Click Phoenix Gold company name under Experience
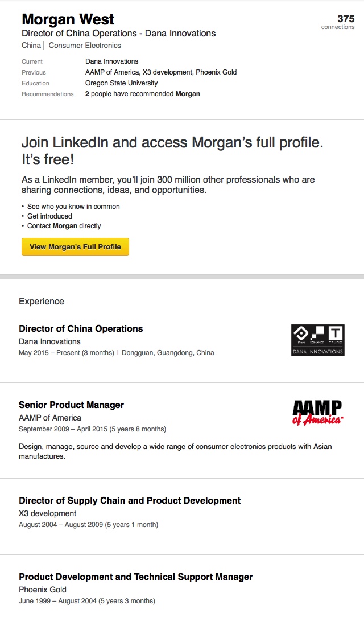Viewport: 364px width, 630px height. [43, 590]
